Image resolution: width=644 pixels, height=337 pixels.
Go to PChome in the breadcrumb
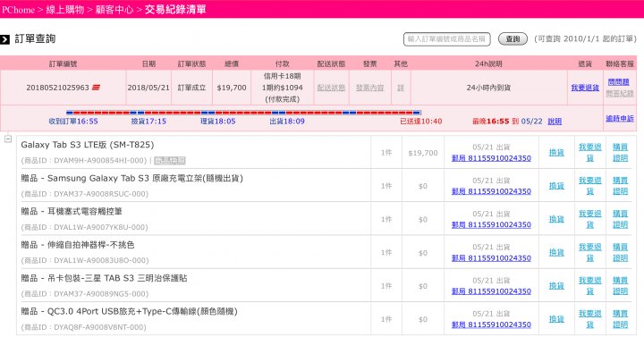pyautogui.click(x=18, y=10)
